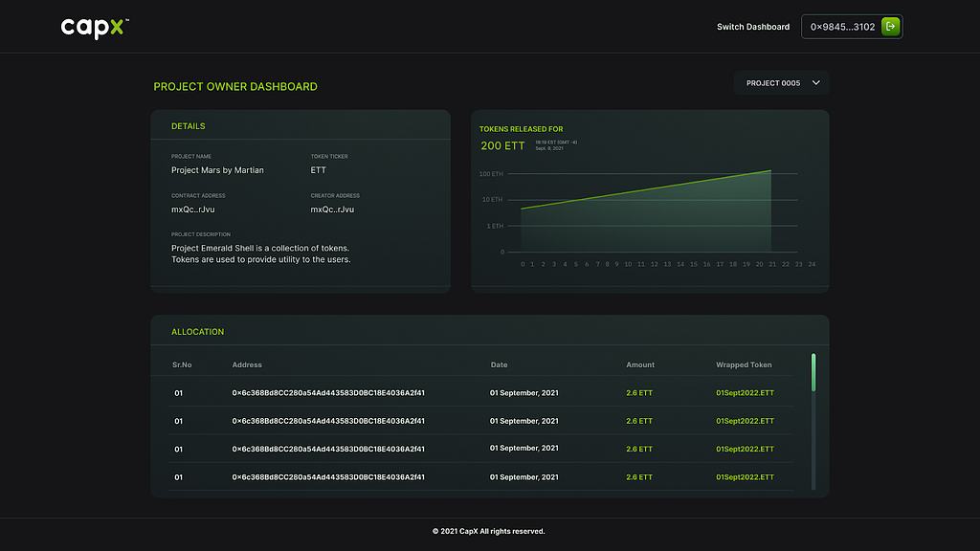
Task: Click the 2.6 ETT amount in third row
Action: click(639, 449)
